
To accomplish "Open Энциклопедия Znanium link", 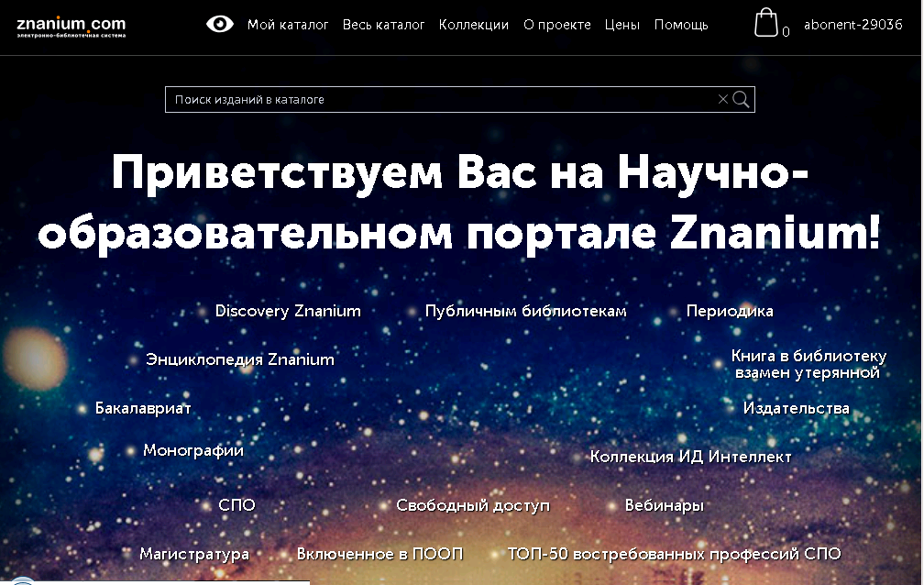I will click(240, 359).
